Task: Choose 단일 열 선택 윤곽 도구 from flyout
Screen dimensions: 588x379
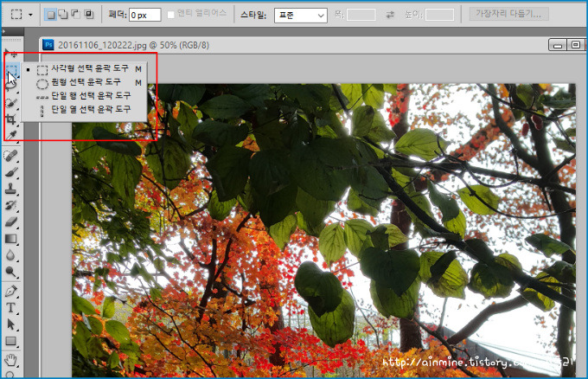Action: click(x=85, y=109)
